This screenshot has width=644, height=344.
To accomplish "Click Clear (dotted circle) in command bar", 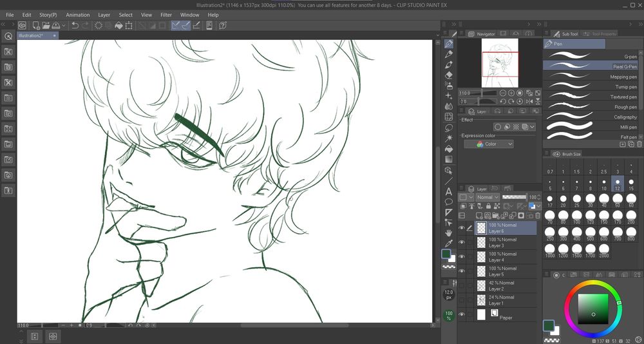I will pyautogui.click(x=99, y=26).
